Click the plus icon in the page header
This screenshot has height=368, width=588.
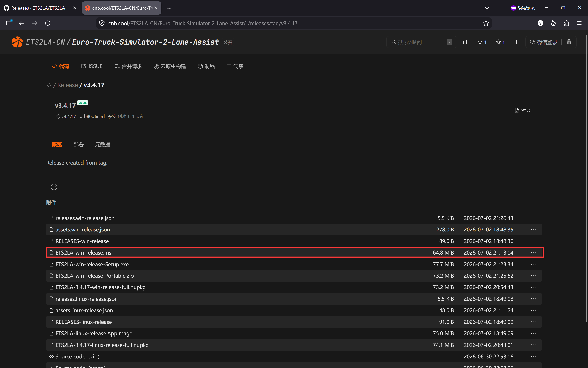(x=516, y=42)
